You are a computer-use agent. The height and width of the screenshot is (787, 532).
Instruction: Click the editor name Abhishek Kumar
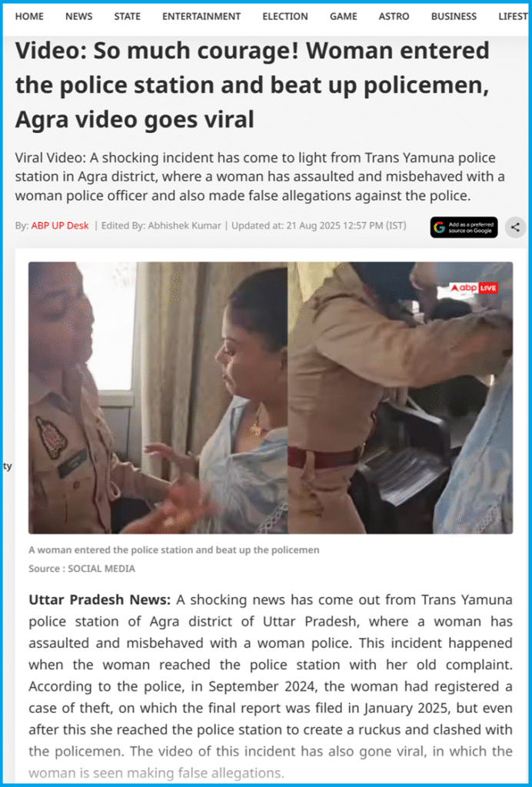(x=183, y=226)
